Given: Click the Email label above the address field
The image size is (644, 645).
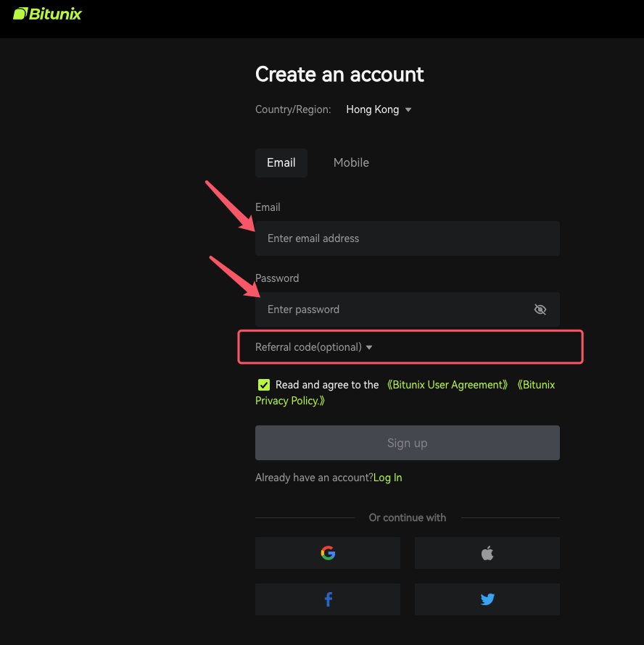Looking at the screenshot, I should [x=268, y=207].
